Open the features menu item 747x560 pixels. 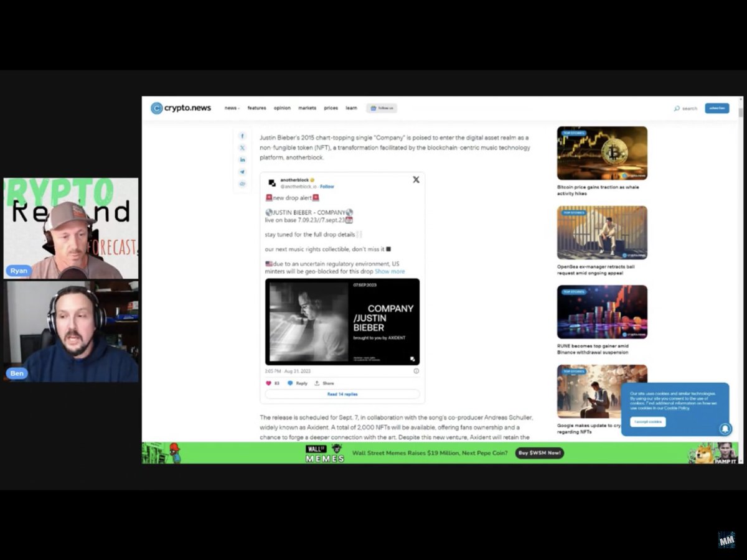pos(256,108)
